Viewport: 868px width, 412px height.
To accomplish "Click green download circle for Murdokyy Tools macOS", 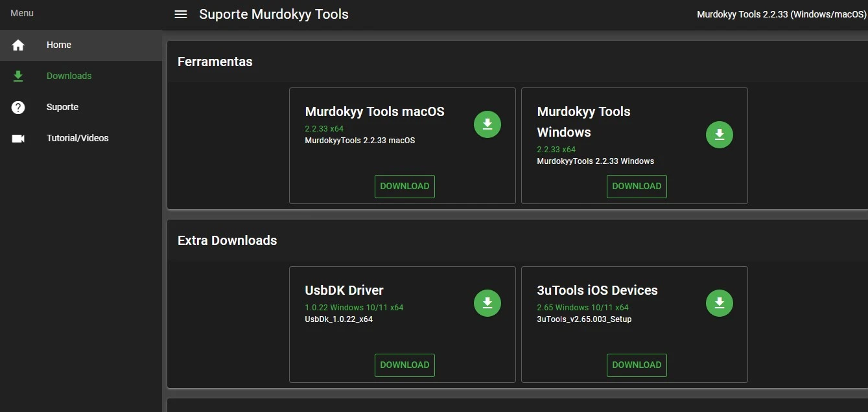I will [487, 124].
